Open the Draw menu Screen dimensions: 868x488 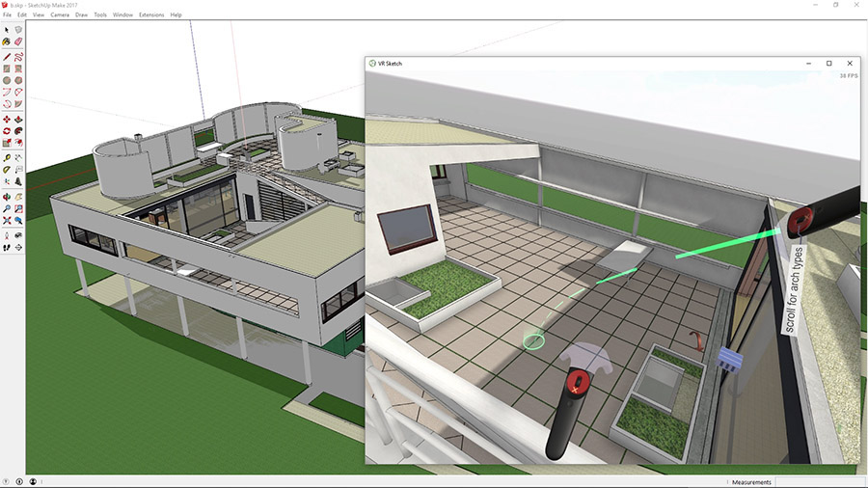tap(81, 14)
